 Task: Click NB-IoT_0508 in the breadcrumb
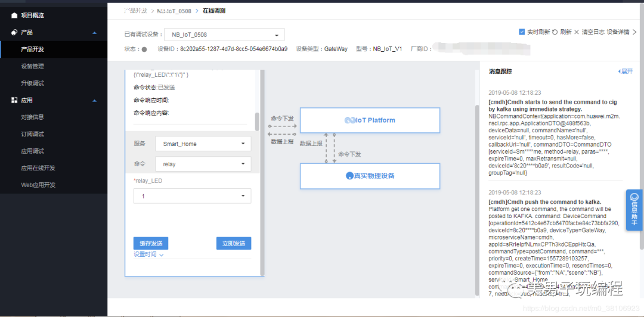point(174,11)
